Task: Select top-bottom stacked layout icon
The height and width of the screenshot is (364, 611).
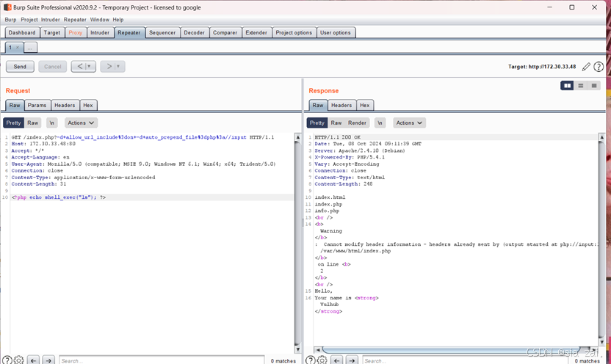Action: click(581, 86)
